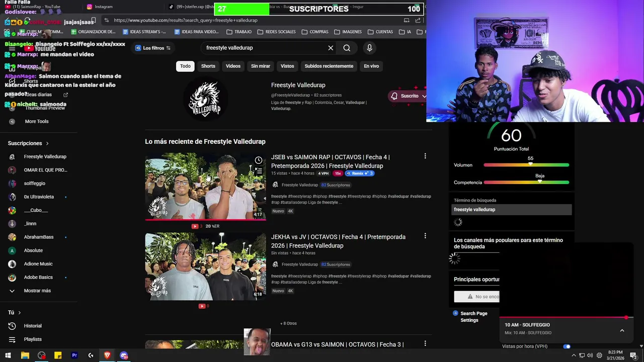Open the JEKHA vs JV video thumbnail
Image resolution: width=644 pixels, height=362 pixels.
point(205,266)
